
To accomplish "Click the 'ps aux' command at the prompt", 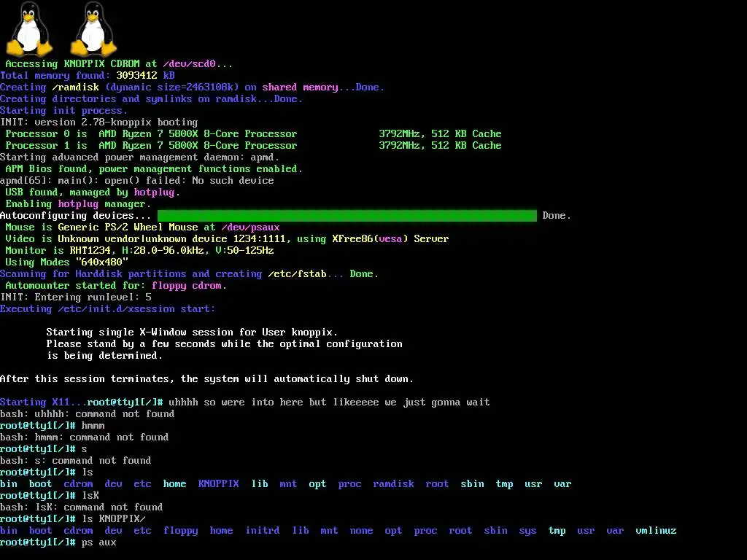I will click(x=98, y=542).
